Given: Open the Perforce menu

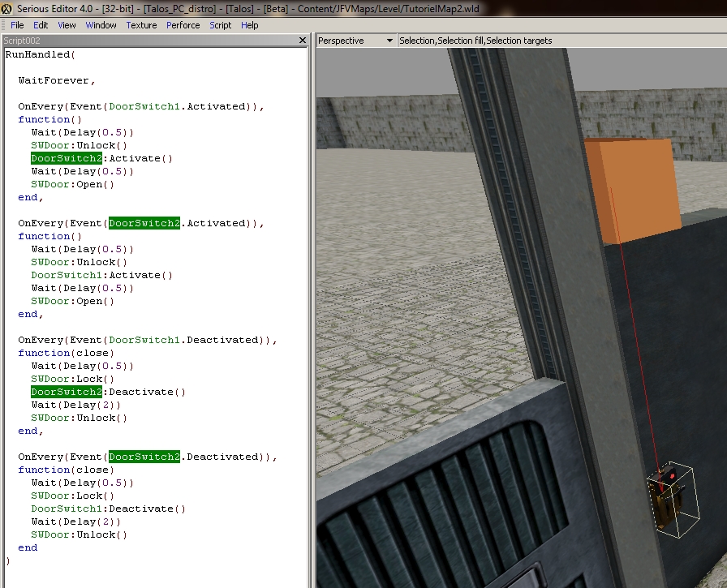Looking at the screenshot, I should coord(183,25).
